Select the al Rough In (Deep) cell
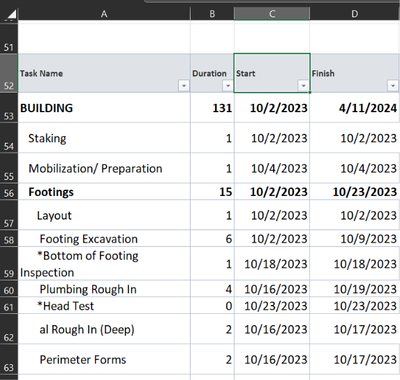The width and height of the screenshot is (400, 380). [x=104, y=329]
